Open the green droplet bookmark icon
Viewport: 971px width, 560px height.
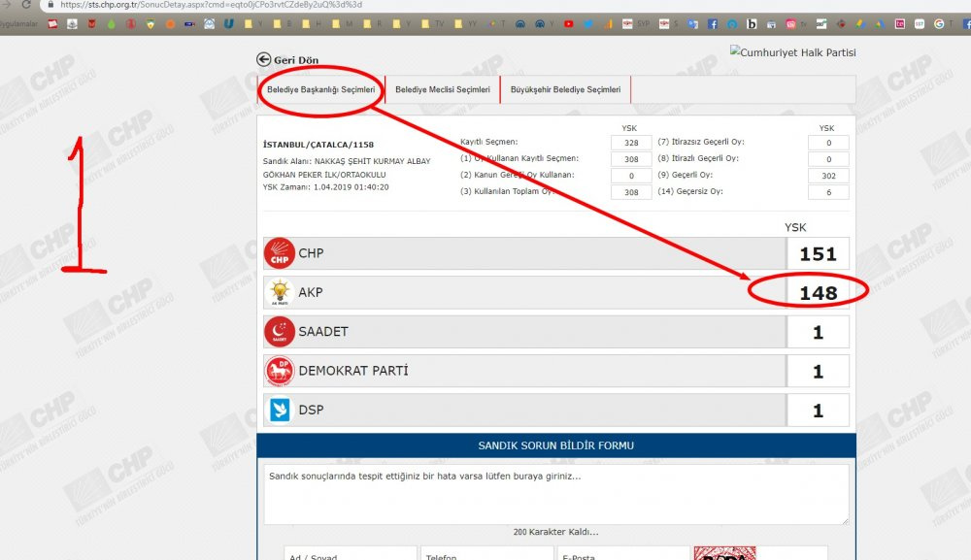[112, 24]
